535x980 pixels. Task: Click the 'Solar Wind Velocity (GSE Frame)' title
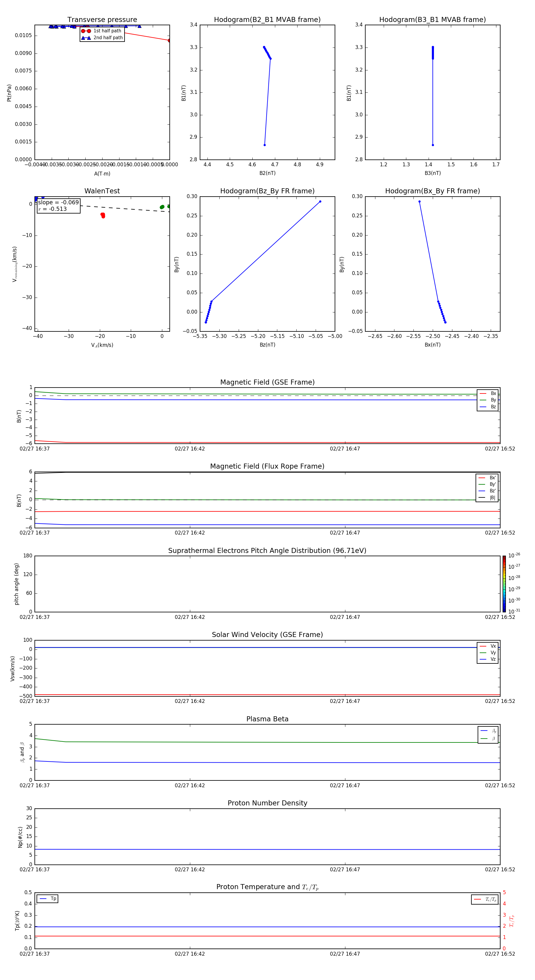click(x=267, y=635)
